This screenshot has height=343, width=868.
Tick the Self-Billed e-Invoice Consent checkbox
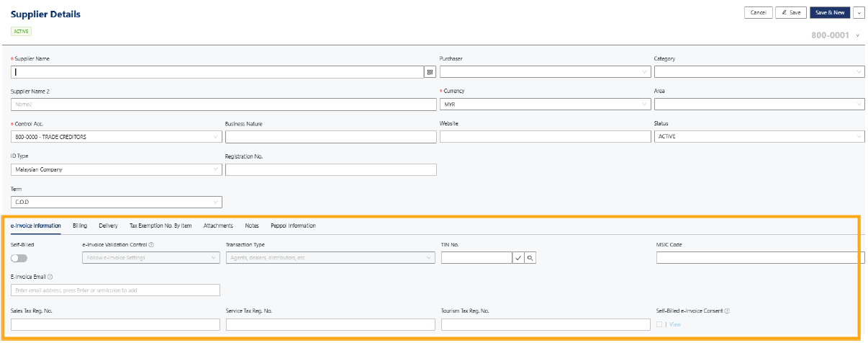(x=659, y=324)
